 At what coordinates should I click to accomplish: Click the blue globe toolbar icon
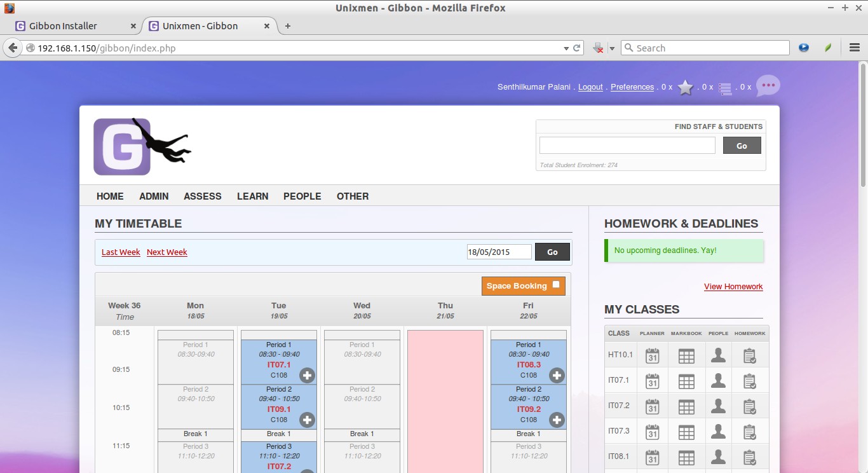point(804,48)
